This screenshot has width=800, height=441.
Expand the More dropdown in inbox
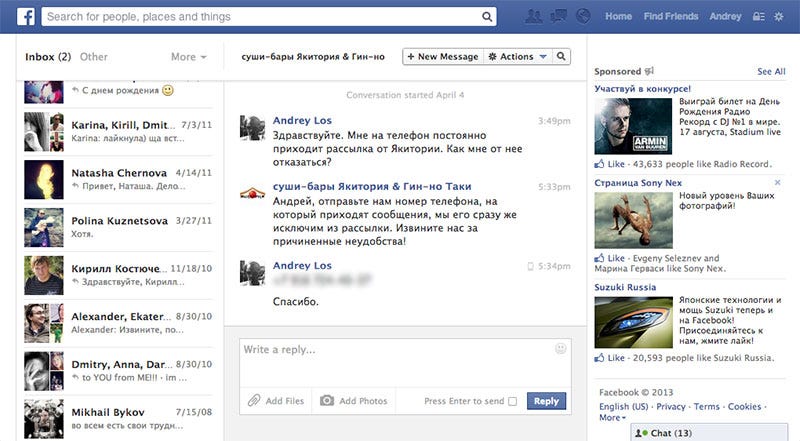point(189,57)
